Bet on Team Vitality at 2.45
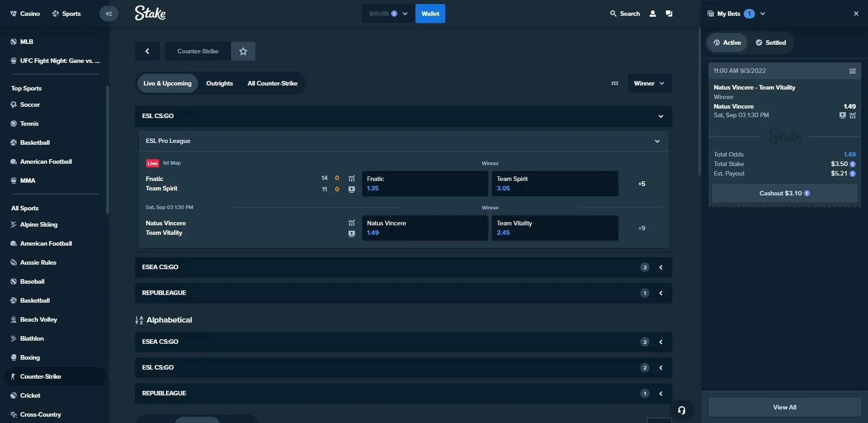This screenshot has width=868, height=423. pos(555,228)
